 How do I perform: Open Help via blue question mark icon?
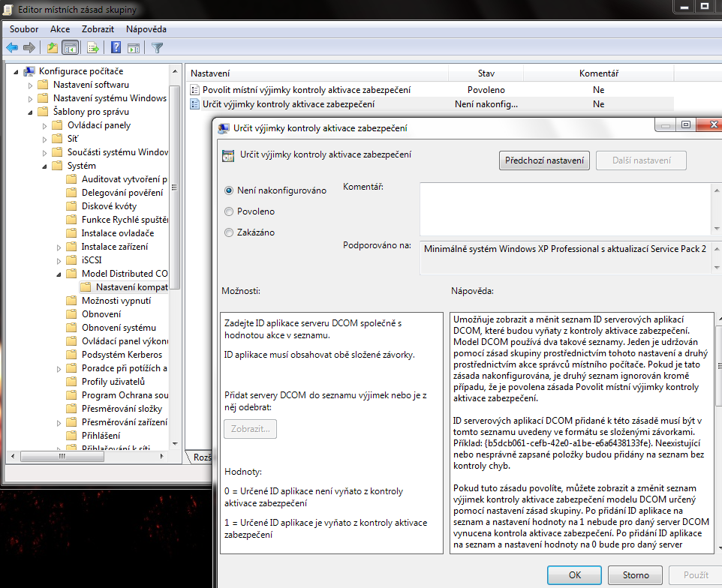(x=116, y=48)
